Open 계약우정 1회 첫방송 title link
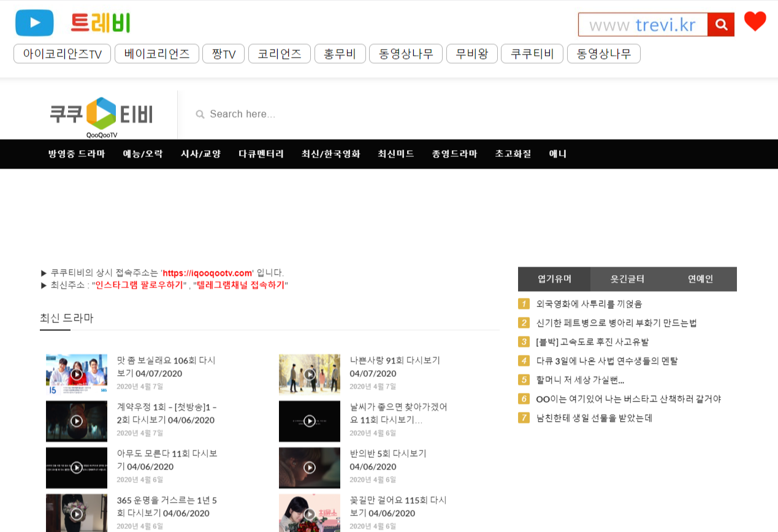This screenshot has width=778, height=532. (167, 413)
